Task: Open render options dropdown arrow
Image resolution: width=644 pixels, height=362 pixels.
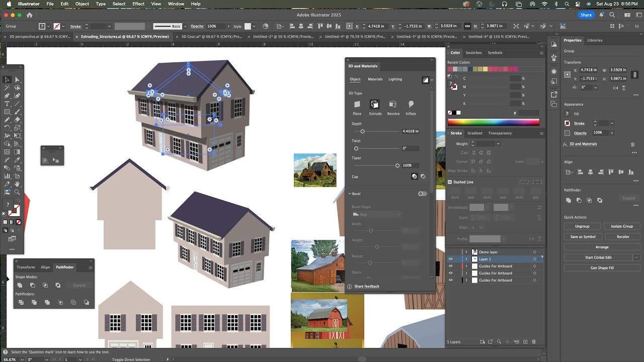Action: click(x=432, y=80)
